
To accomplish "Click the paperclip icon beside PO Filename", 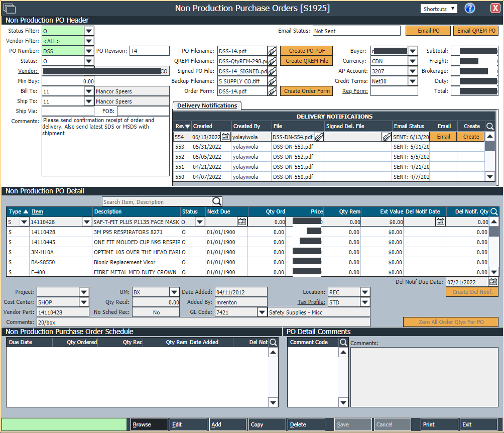I will (x=272, y=51).
